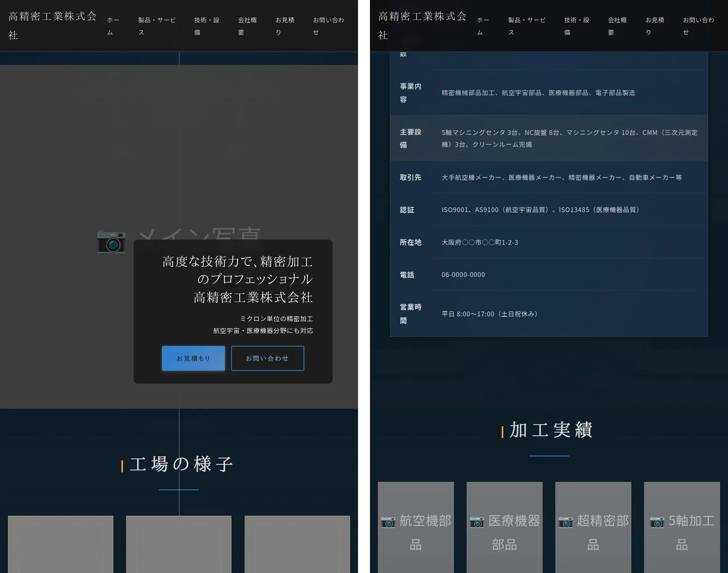The width and height of the screenshot is (728, 573).
Task: Open the 製品・サービス menu item
Action: (156, 25)
